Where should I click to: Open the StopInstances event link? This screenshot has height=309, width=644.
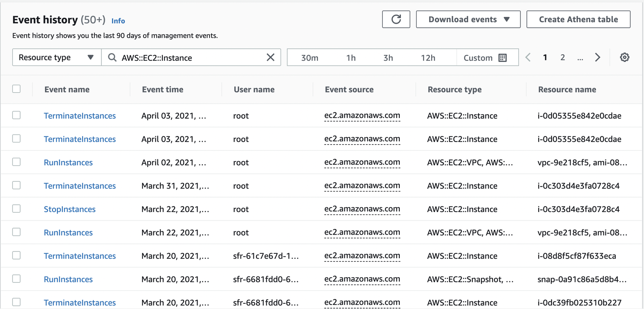(70, 209)
